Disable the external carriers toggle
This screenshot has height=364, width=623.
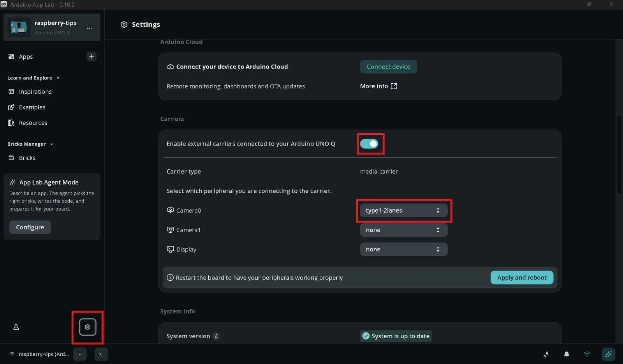click(x=369, y=144)
